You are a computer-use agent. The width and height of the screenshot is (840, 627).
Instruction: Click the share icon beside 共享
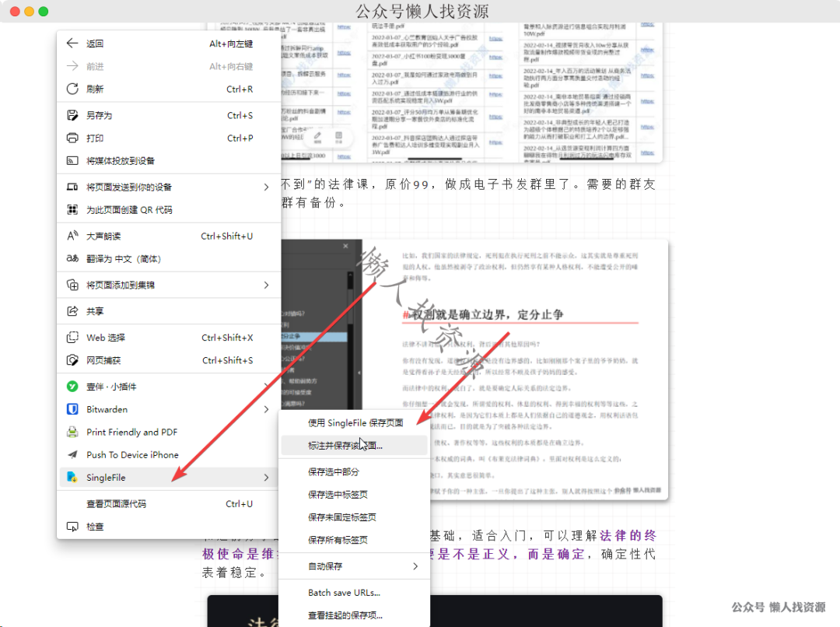(72, 311)
